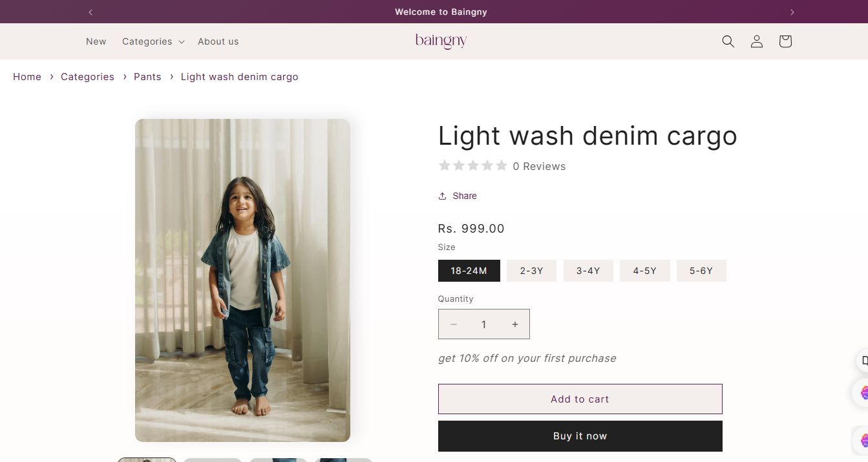Decrease quantity with minus button

(x=454, y=324)
